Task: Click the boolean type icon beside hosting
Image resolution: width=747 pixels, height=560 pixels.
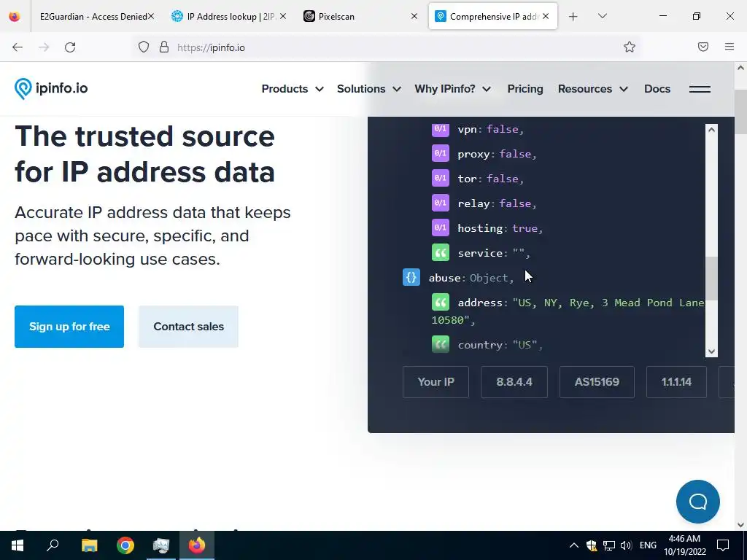Action: 440,227
